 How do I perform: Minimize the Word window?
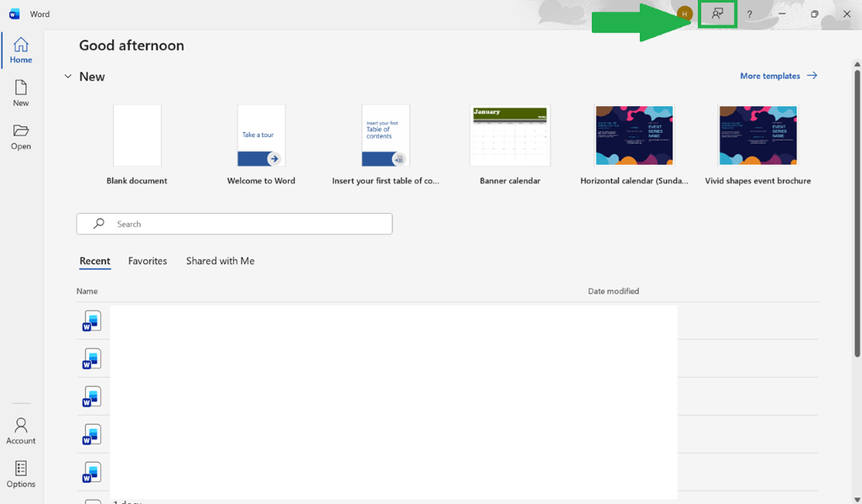(x=782, y=13)
